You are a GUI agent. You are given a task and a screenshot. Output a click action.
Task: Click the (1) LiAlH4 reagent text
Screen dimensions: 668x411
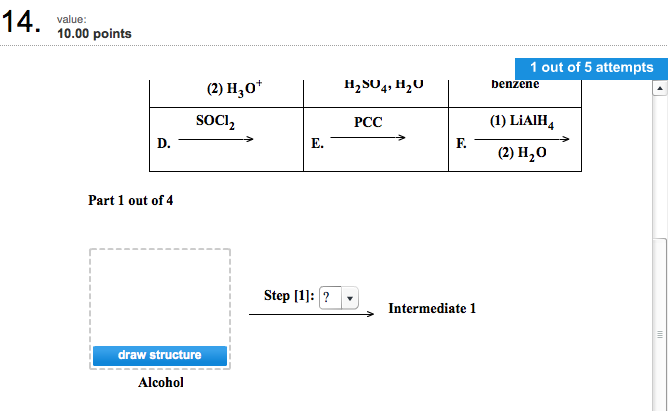tap(522, 121)
